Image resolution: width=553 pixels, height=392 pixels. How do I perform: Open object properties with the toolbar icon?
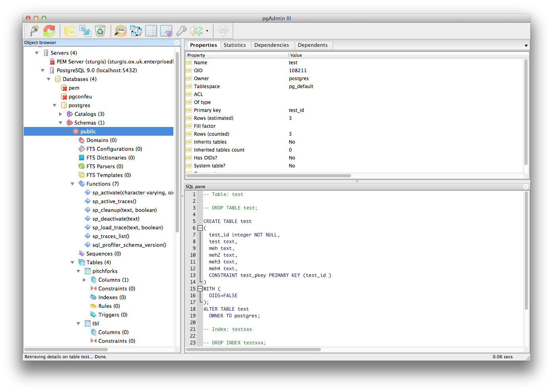point(70,31)
